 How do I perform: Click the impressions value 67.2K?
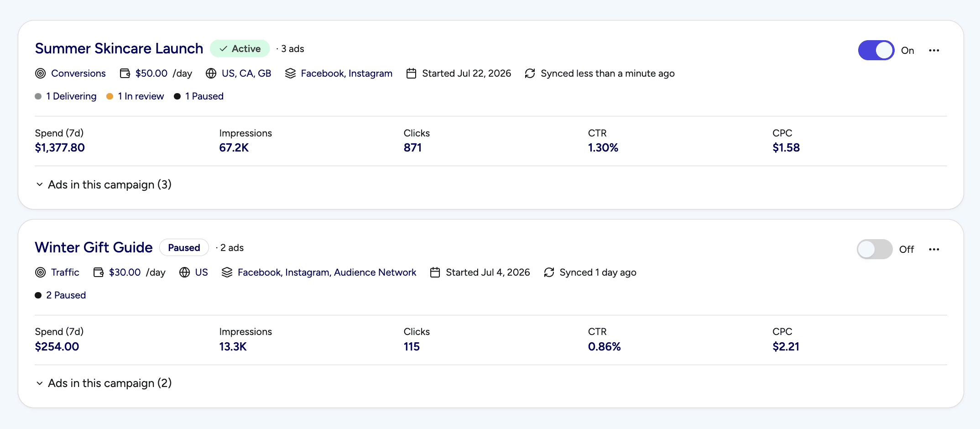coord(234,148)
